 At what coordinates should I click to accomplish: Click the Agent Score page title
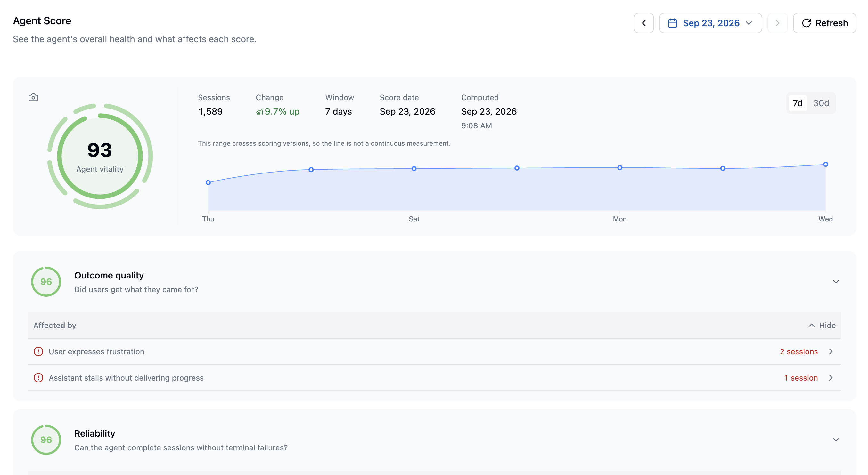tap(42, 21)
